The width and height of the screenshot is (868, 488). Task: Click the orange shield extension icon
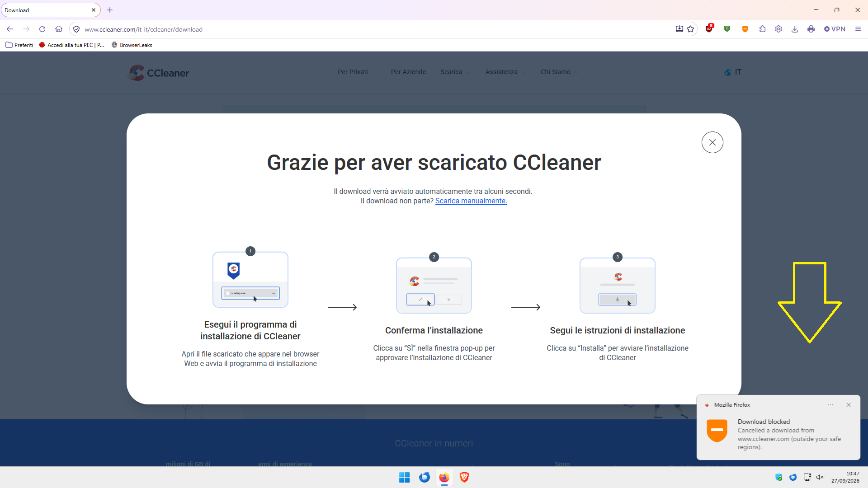(x=745, y=29)
